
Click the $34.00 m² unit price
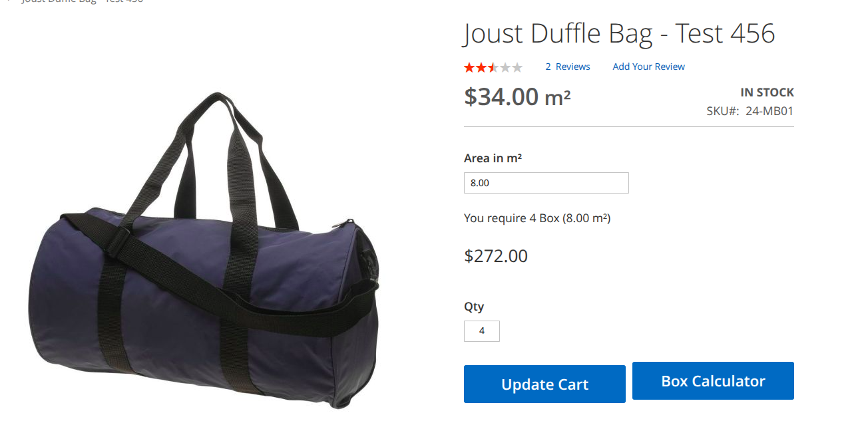[517, 97]
